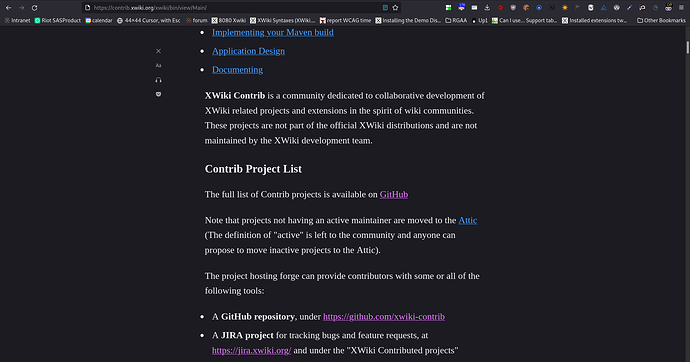
Task: Open the Aa type controls
Action: [x=158, y=66]
